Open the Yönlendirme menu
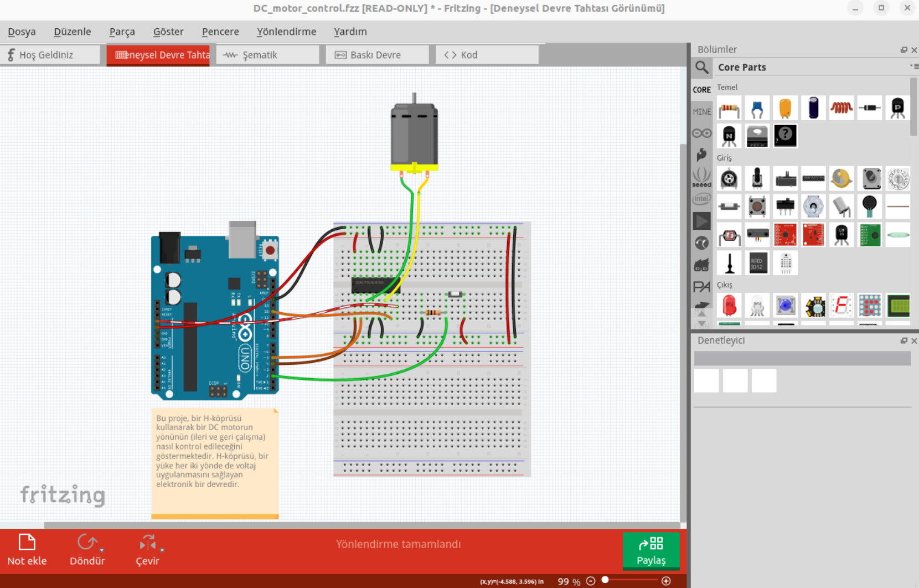This screenshot has width=919, height=588. click(286, 32)
